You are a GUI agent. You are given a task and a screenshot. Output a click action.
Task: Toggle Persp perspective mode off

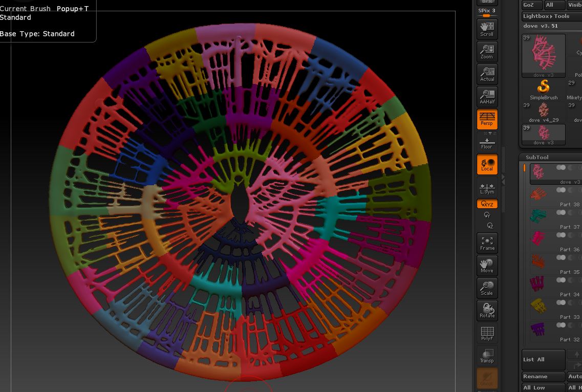coord(487,119)
